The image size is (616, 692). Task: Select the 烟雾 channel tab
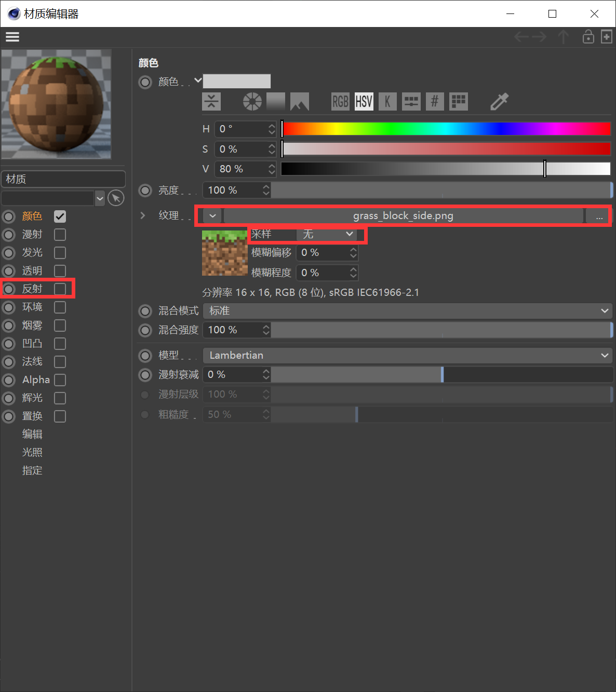pyautogui.click(x=32, y=325)
